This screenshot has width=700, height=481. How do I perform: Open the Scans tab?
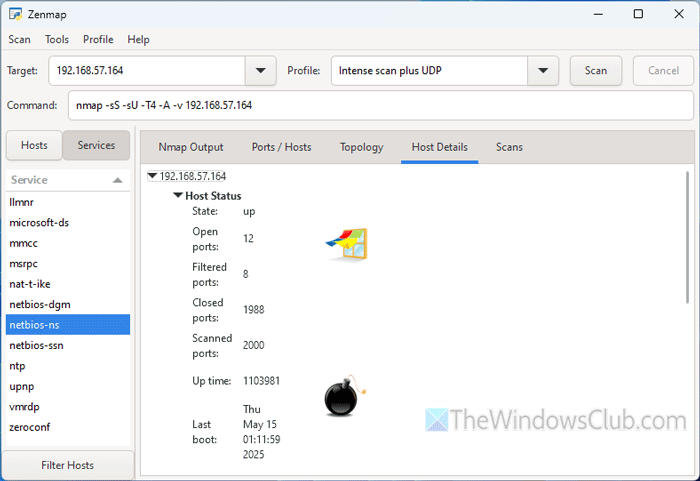(x=509, y=147)
